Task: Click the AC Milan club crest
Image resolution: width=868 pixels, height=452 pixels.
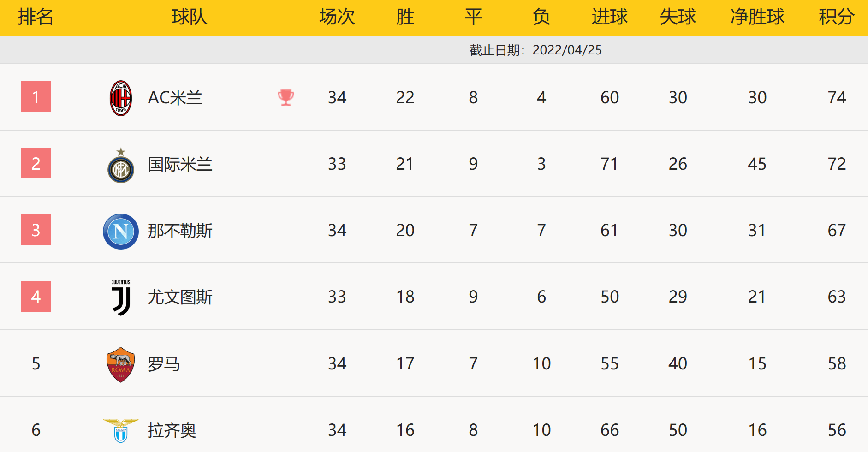Action: coord(121,98)
